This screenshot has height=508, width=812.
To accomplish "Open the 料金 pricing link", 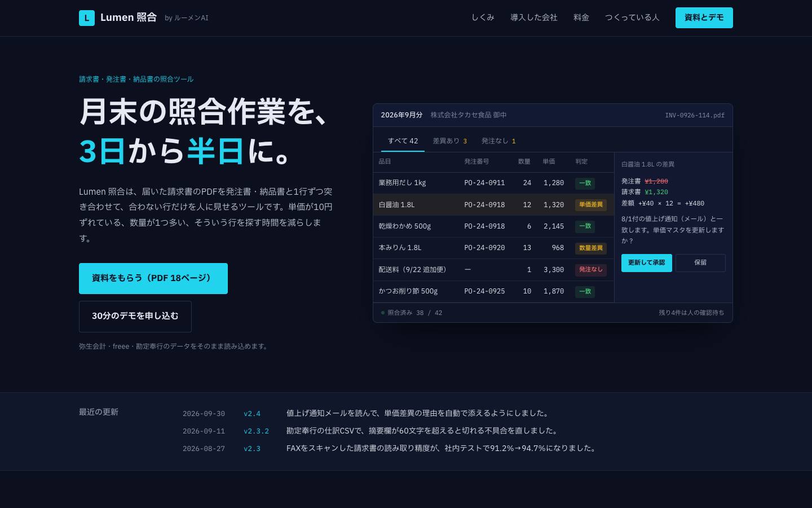I will [581, 17].
